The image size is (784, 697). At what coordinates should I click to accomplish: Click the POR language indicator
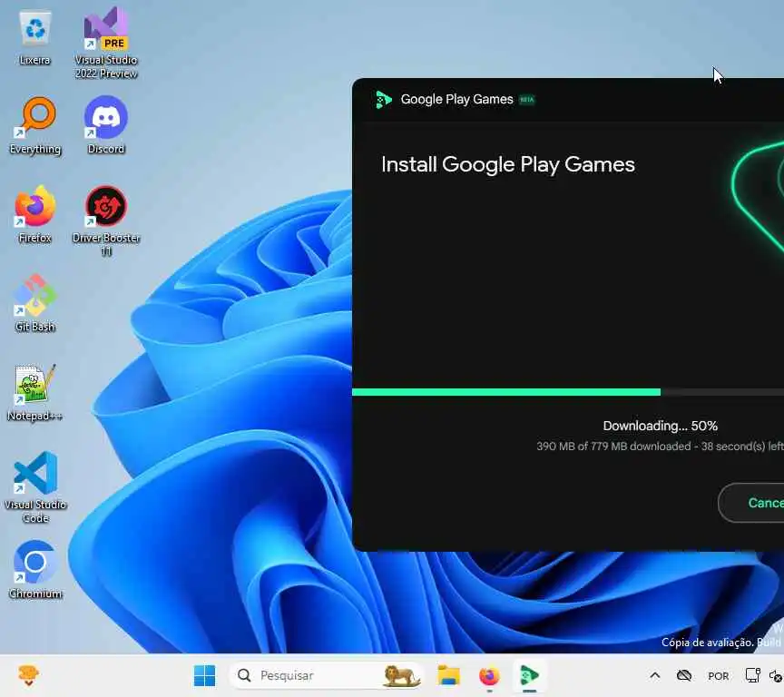click(719, 676)
